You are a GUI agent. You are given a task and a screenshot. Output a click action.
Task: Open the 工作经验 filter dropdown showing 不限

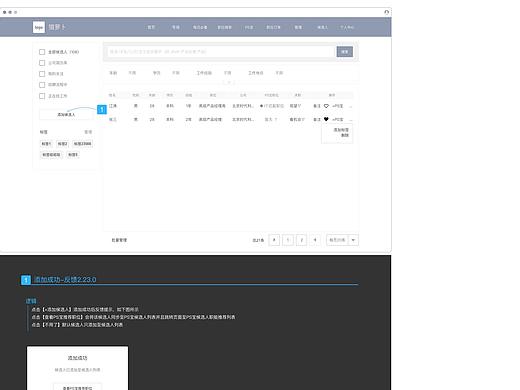(x=227, y=73)
